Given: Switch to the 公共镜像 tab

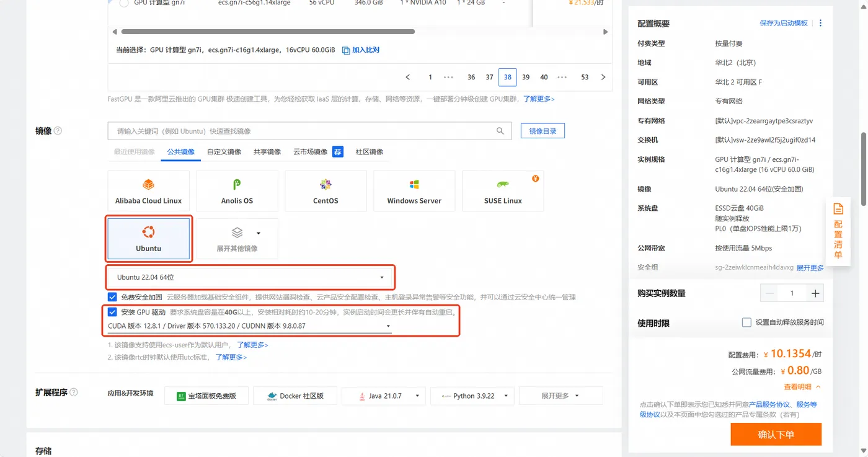Looking at the screenshot, I should tap(180, 152).
